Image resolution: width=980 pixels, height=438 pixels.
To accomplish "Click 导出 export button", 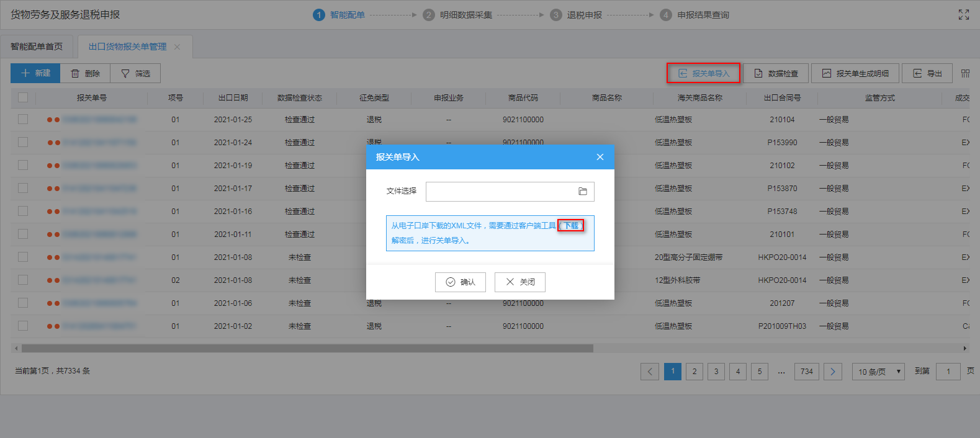I will (x=927, y=73).
